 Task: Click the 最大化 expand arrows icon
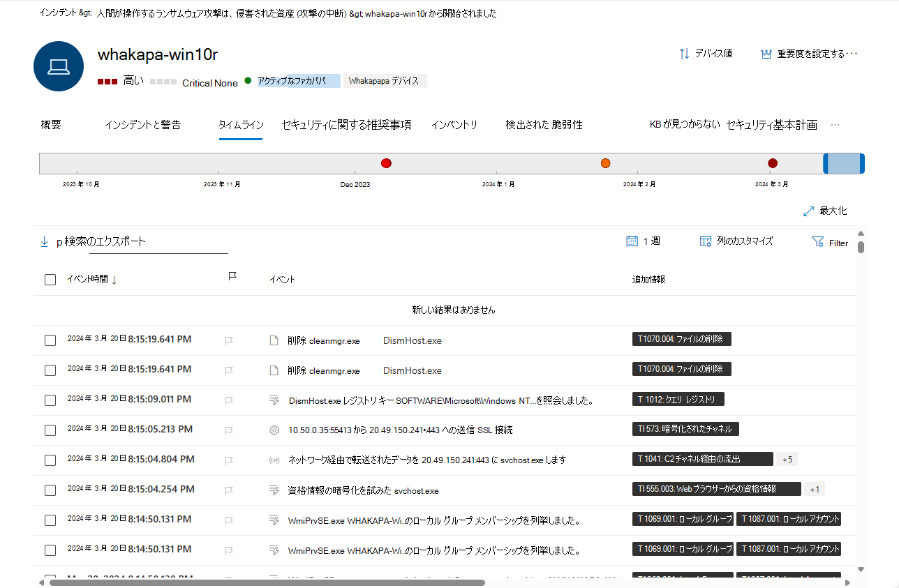click(809, 211)
